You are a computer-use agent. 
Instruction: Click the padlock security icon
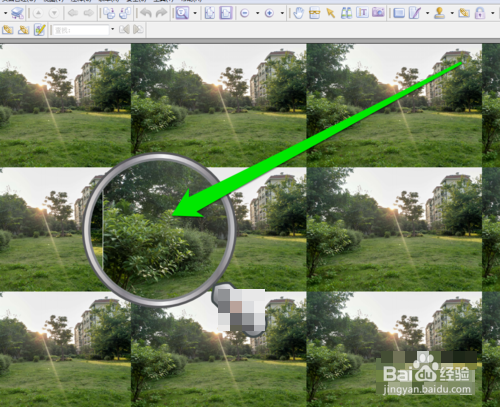click(480, 13)
